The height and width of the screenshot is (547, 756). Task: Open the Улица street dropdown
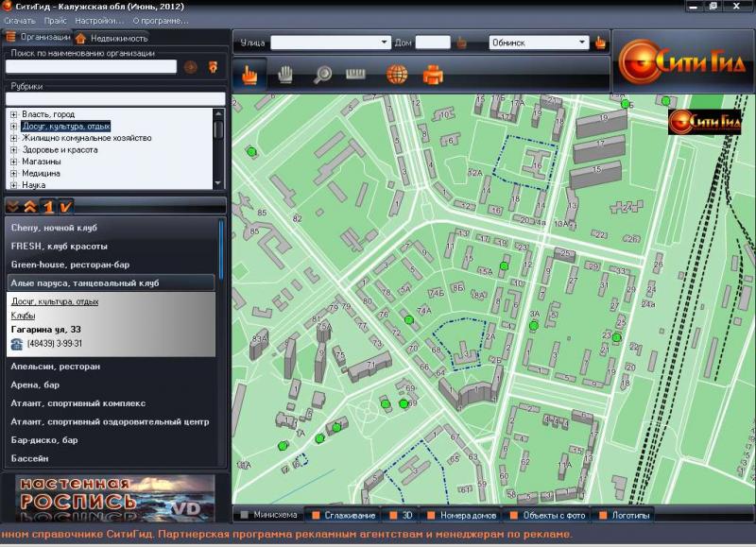coord(384,43)
